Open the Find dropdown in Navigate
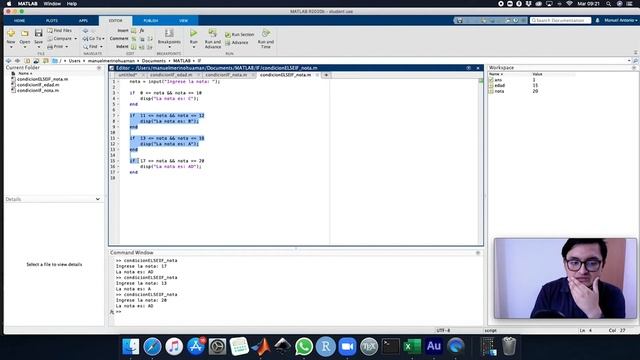 (x=93, y=47)
